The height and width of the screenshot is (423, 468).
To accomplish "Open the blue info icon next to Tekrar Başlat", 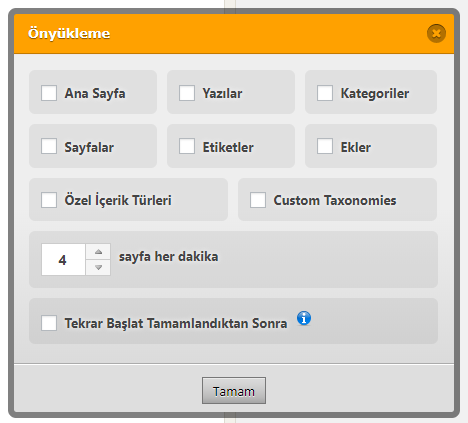I will [304, 318].
